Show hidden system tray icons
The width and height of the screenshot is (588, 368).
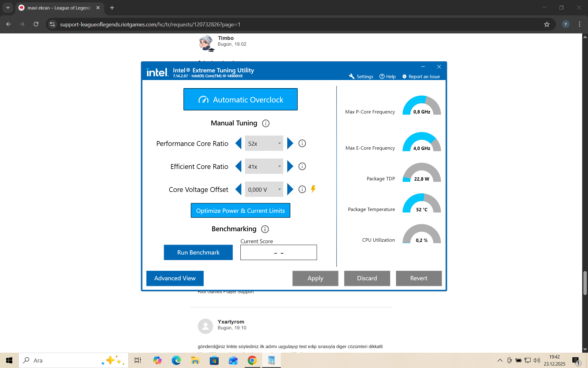(x=500, y=360)
